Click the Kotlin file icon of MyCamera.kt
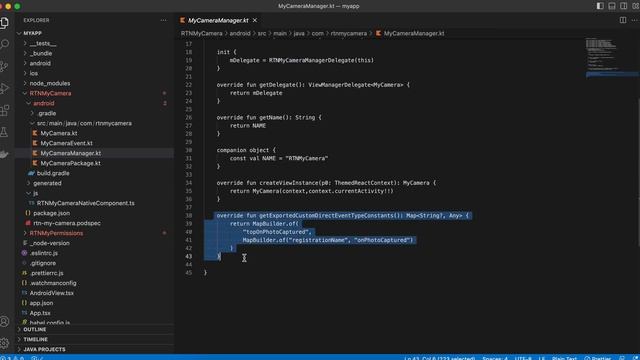The width and height of the screenshot is (640, 360). (x=35, y=133)
